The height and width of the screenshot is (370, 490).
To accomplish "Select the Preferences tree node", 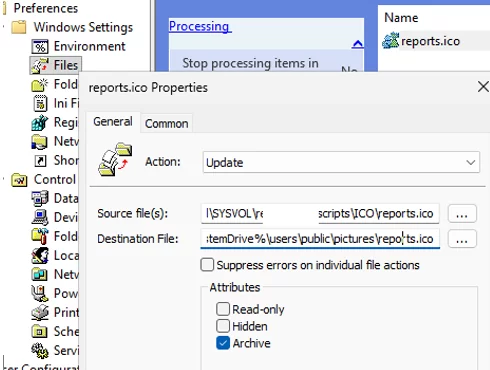I will pyautogui.click(x=46, y=8).
